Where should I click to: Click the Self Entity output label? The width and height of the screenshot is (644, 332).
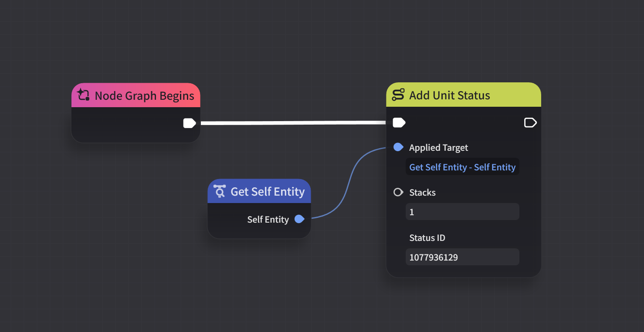(268, 220)
